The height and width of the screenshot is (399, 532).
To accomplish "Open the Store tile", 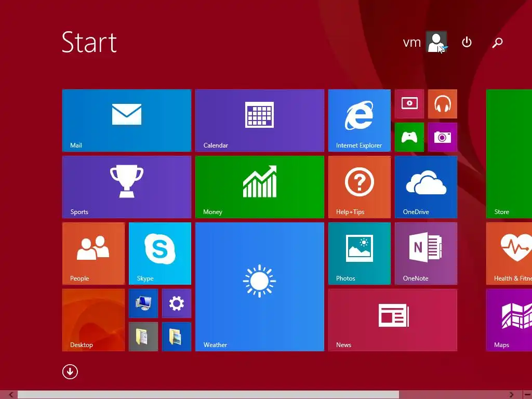I will click(x=509, y=154).
